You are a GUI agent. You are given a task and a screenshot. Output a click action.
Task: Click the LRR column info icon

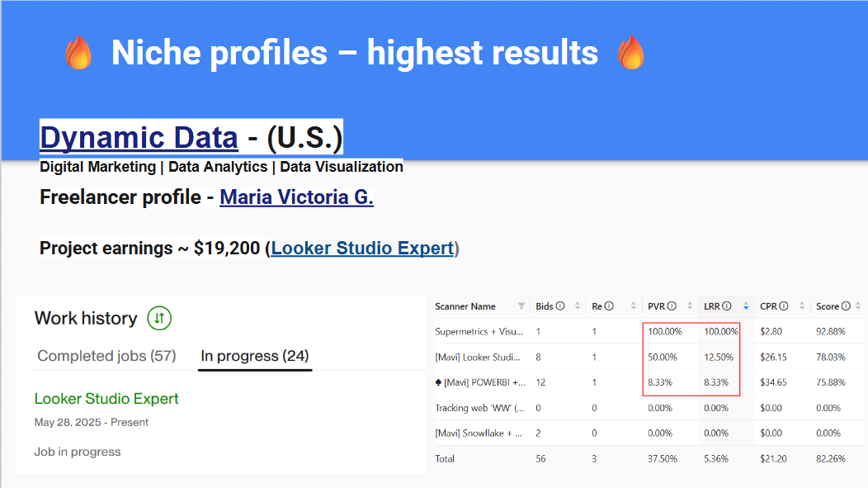727,306
